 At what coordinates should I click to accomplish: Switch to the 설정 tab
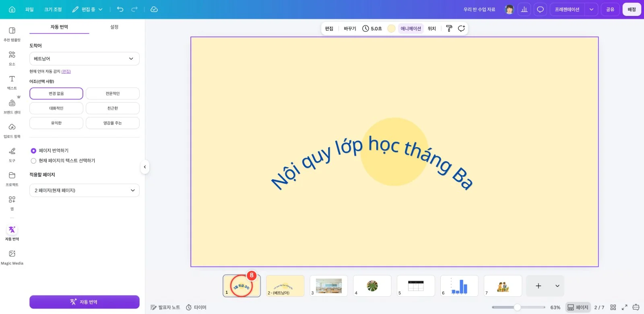point(114,27)
